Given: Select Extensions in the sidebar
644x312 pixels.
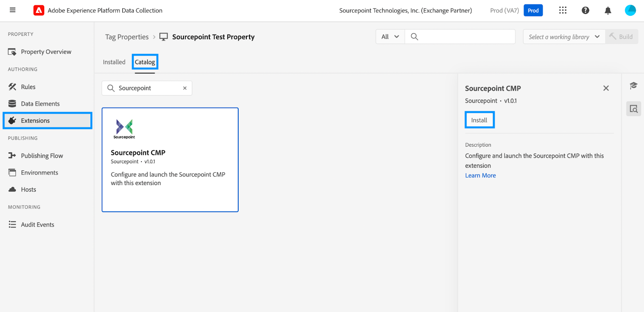Looking at the screenshot, I should (x=47, y=121).
